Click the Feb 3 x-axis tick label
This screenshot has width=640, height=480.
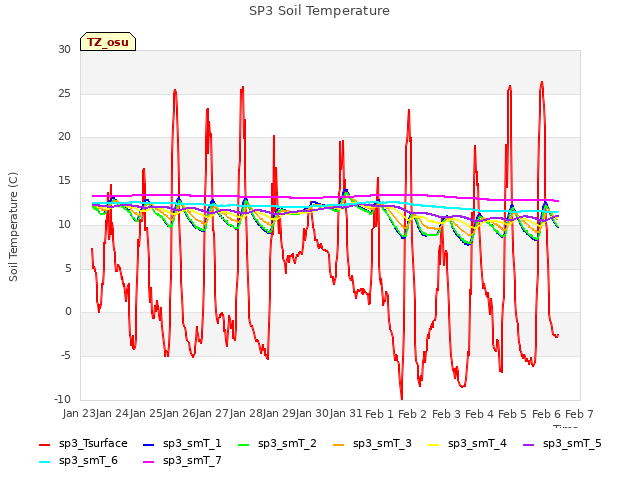(446, 414)
